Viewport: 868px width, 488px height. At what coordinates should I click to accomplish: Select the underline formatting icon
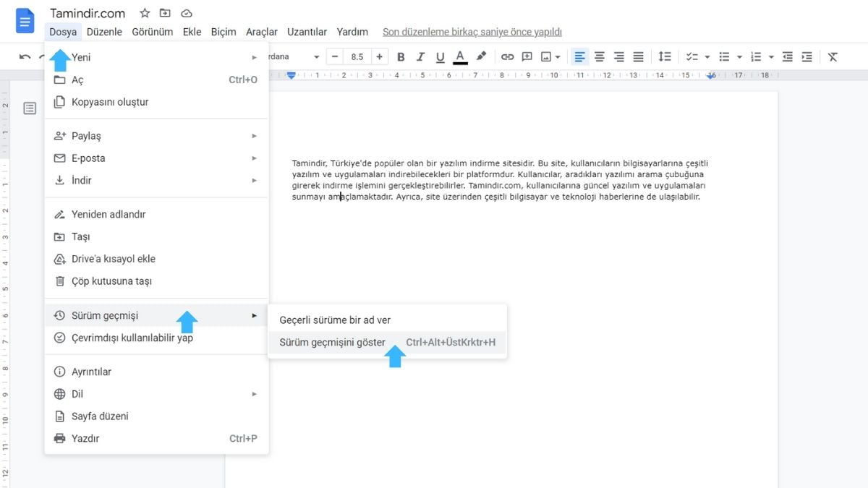[x=441, y=56]
